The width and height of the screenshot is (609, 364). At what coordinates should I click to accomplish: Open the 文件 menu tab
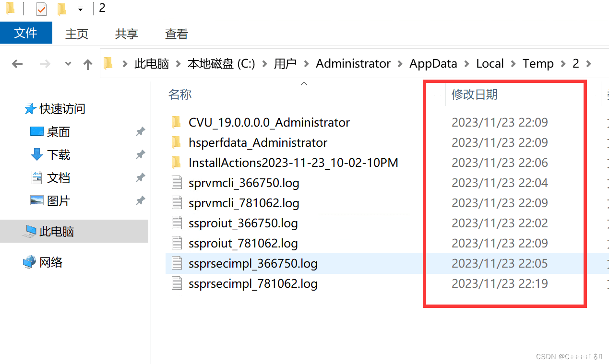click(26, 33)
